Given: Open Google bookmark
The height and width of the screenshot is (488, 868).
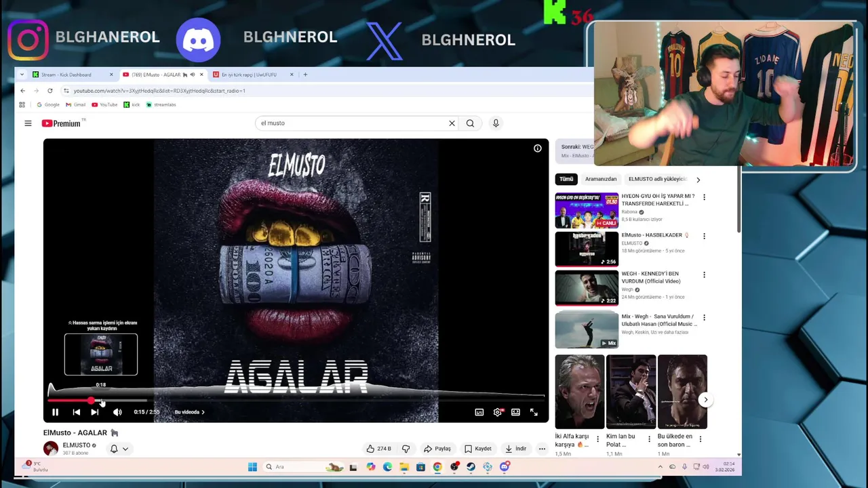Looking at the screenshot, I should 47,105.
